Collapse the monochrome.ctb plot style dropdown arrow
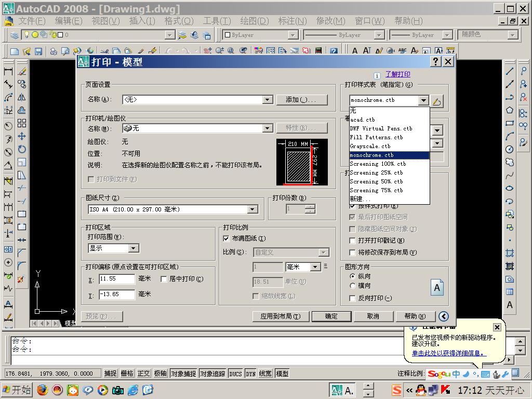532x399 pixels. [x=423, y=100]
